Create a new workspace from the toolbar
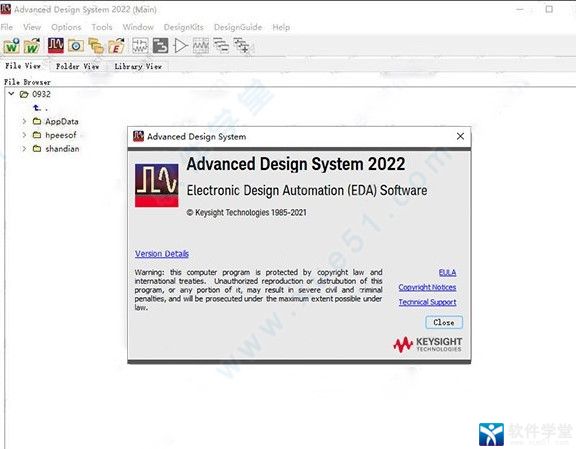 coord(11,46)
